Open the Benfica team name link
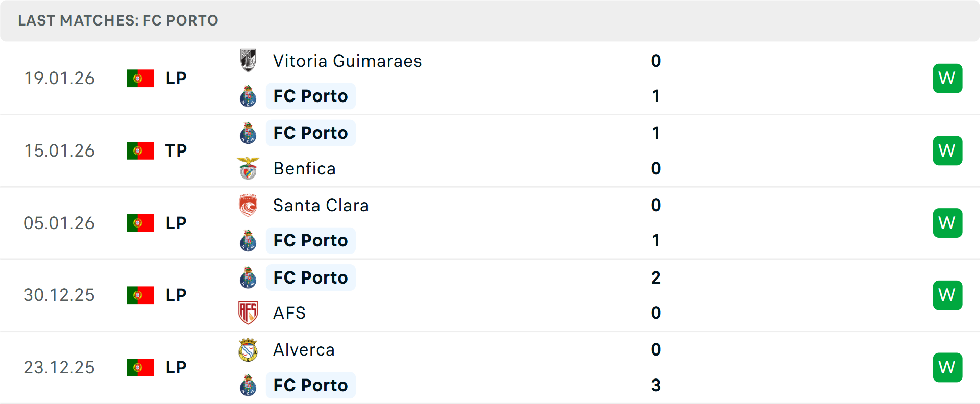Viewport: 980px width, 404px height. click(x=304, y=169)
